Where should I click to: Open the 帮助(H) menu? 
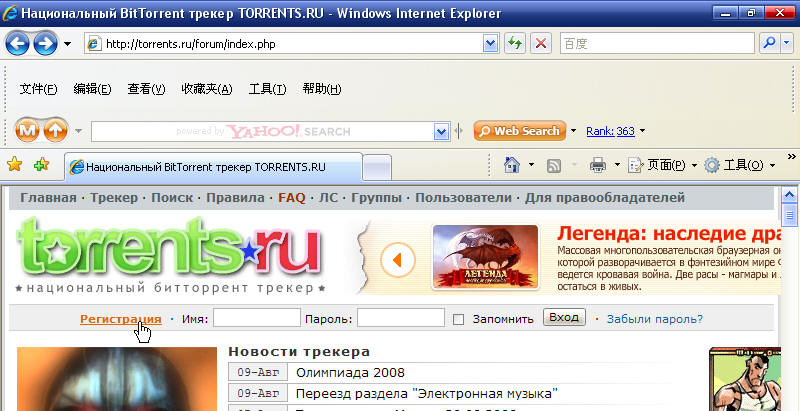(321, 89)
